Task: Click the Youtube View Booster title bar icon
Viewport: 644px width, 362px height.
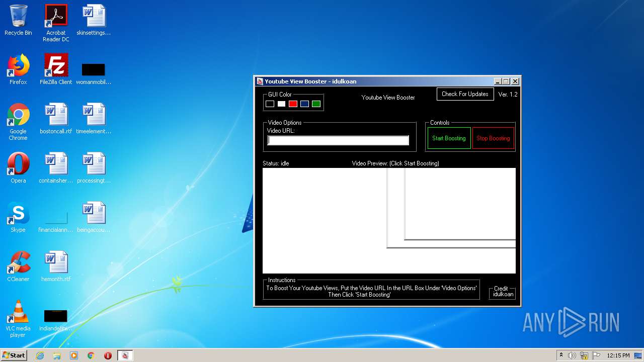Action: 260,81
